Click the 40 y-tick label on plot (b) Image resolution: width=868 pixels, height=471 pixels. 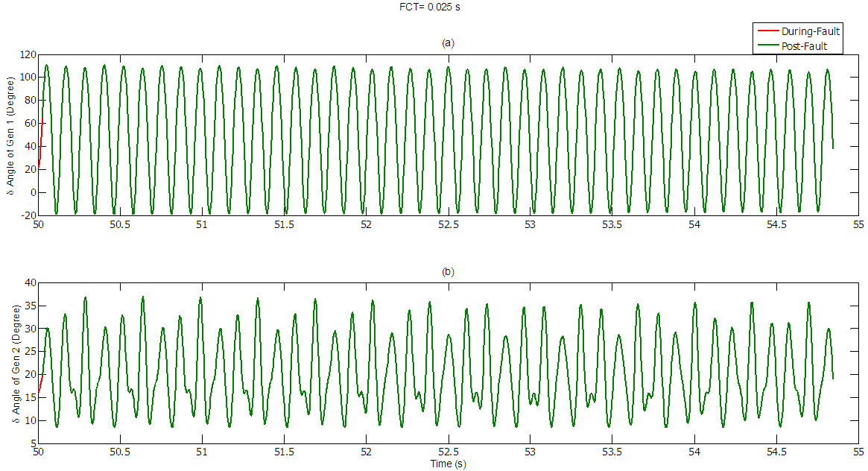[x=31, y=282]
